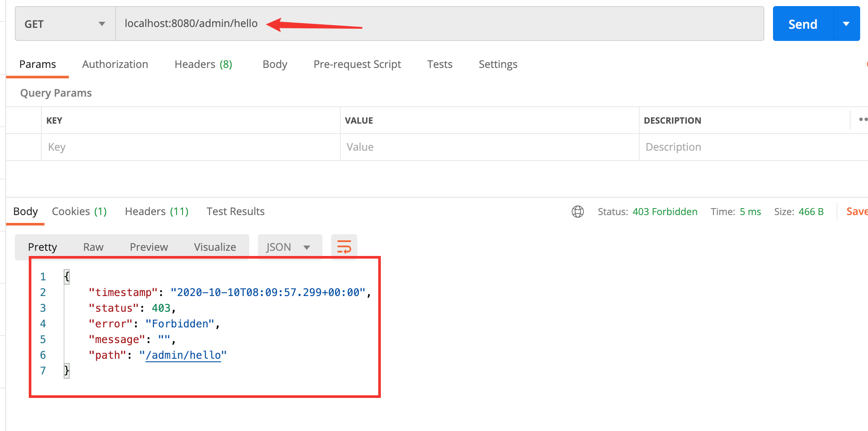Click the request URL field with localhost:8080/admin/hello
The width and height of the screenshot is (868, 431).
pyautogui.click(x=439, y=24)
